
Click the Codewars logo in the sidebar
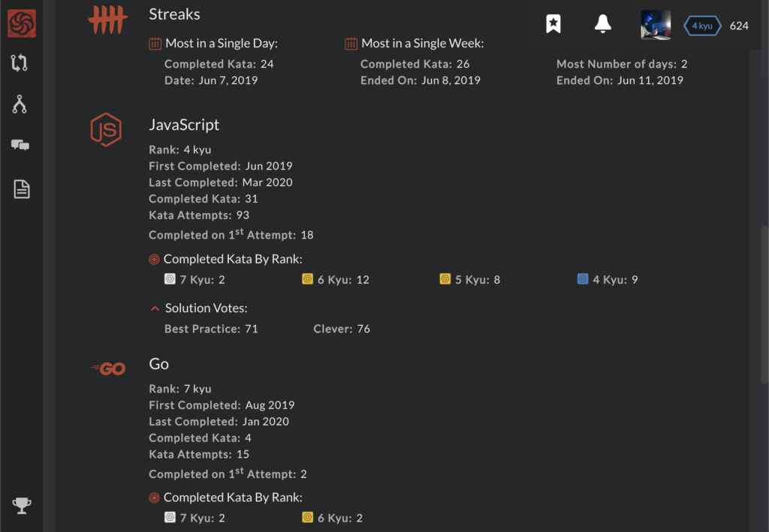click(x=21, y=24)
